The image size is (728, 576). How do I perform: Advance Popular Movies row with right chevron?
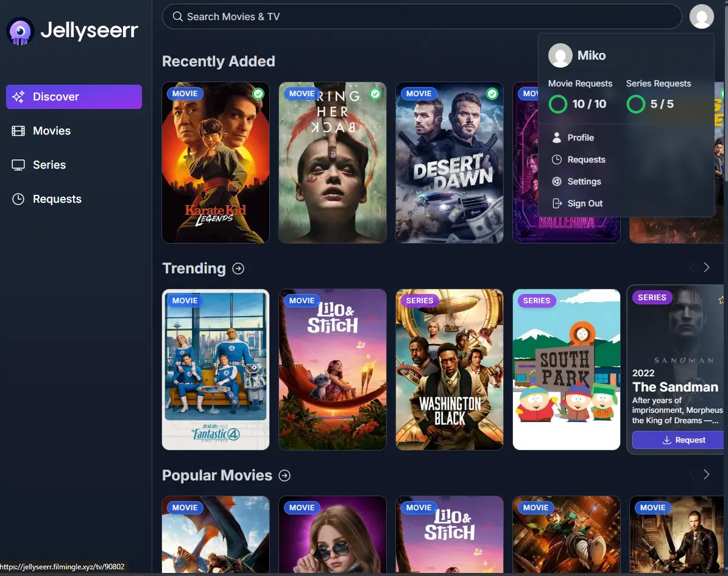pos(706,474)
